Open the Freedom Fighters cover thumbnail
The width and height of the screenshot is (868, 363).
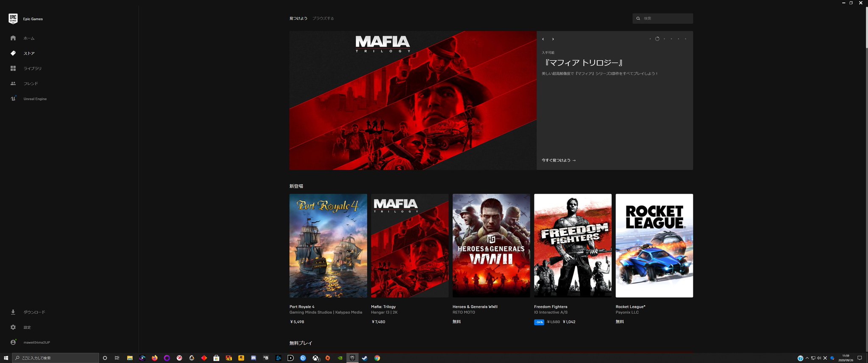coord(573,246)
